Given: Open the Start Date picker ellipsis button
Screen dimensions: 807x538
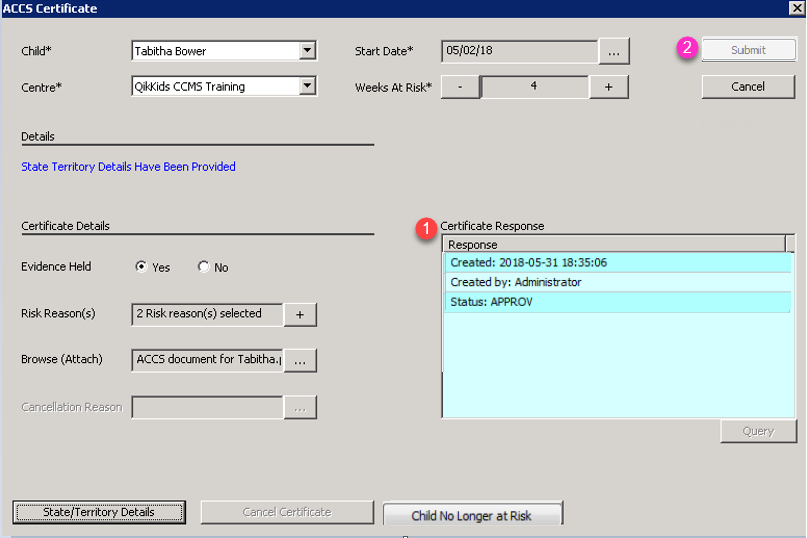Looking at the screenshot, I should 613,50.
